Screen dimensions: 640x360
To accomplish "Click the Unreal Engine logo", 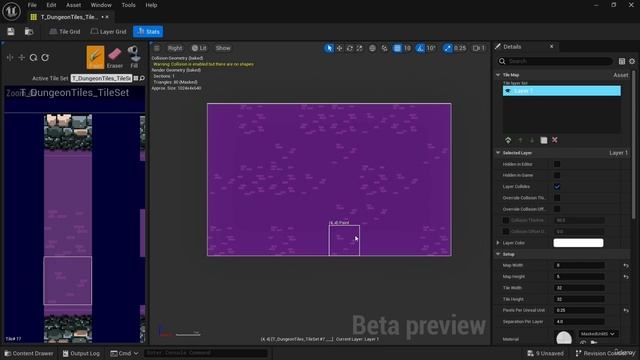I will click(11, 11).
